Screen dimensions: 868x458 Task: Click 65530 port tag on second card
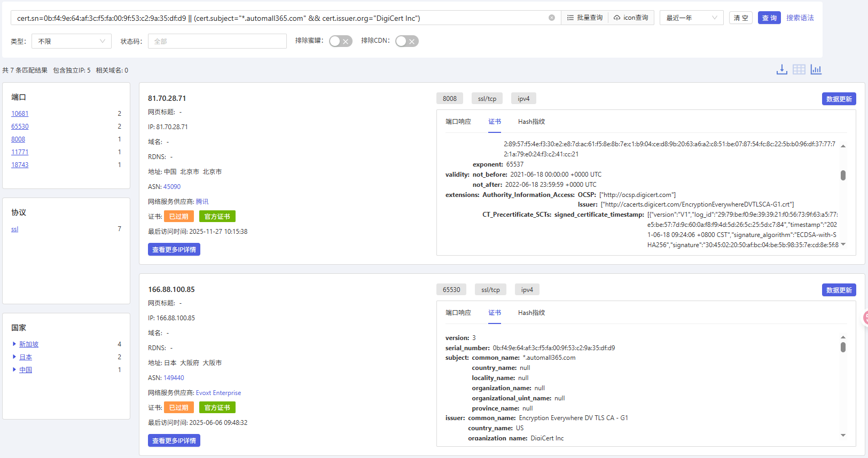pos(451,289)
